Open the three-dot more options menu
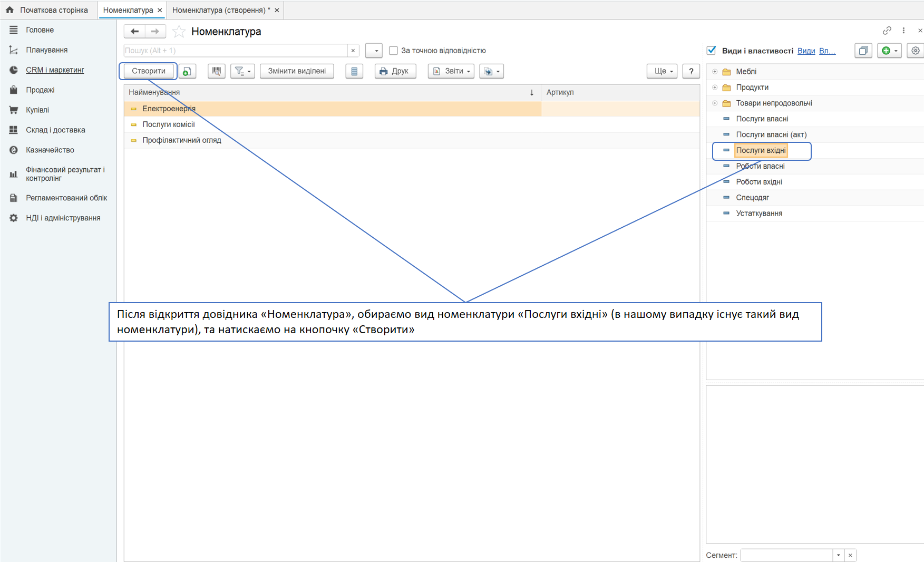This screenshot has width=924, height=562. click(903, 31)
